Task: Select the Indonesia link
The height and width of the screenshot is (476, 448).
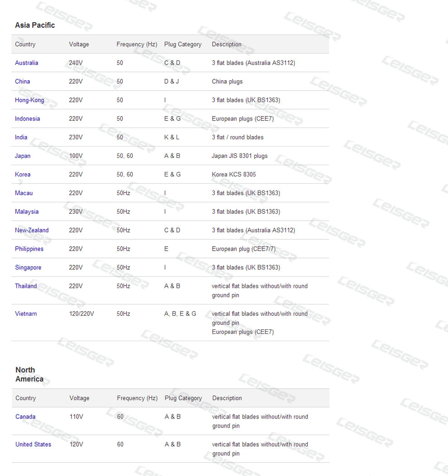Action: tap(27, 119)
